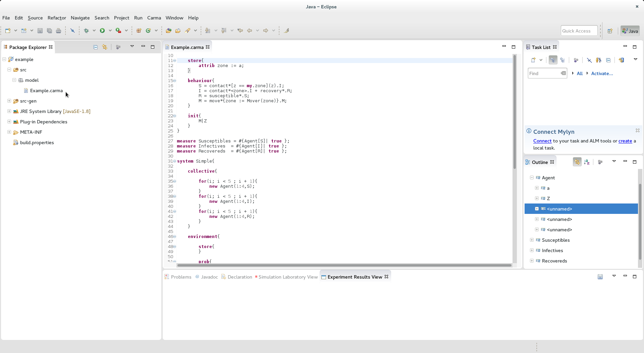This screenshot has width=644, height=353.
Task: Toggle Hide Completed Tasks in Task List
Action: coord(589,60)
